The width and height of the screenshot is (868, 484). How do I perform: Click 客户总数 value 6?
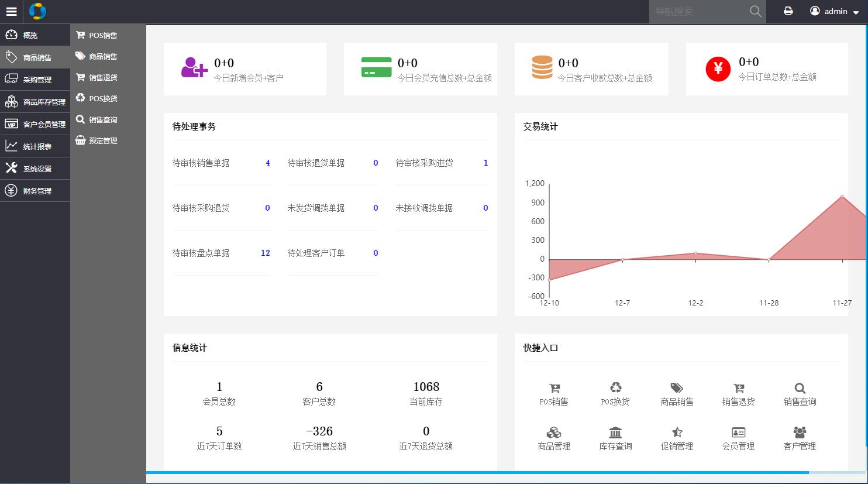319,387
